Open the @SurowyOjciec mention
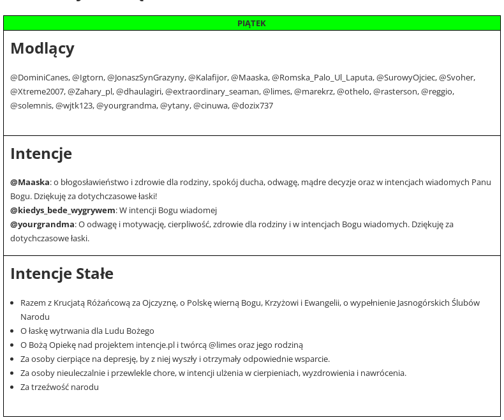This screenshot has height=420, width=504. tap(406, 77)
